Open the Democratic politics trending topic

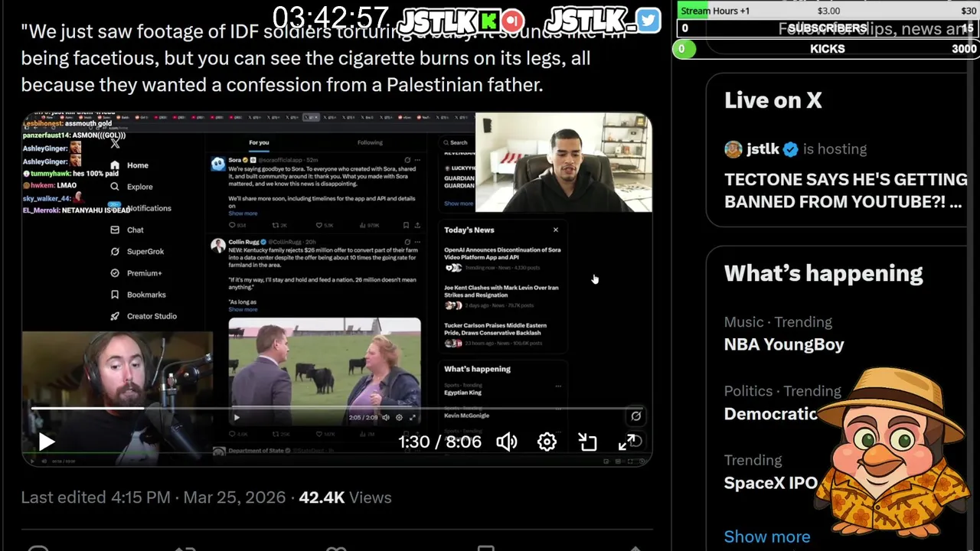point(771,413)
